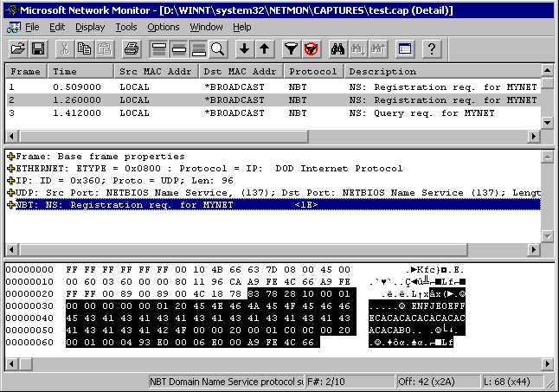559x392 pixels.
Task: Click the Print icon
Action: 132,48
